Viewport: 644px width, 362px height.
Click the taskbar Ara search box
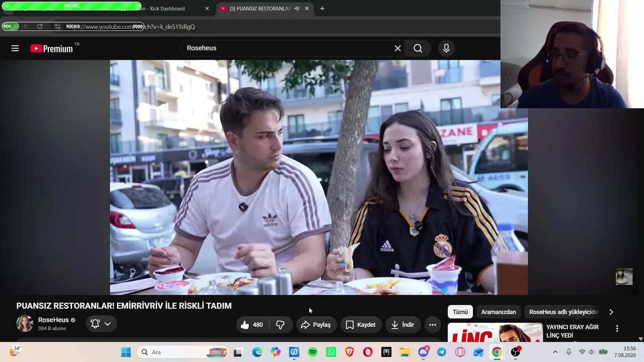pos(182,352)
